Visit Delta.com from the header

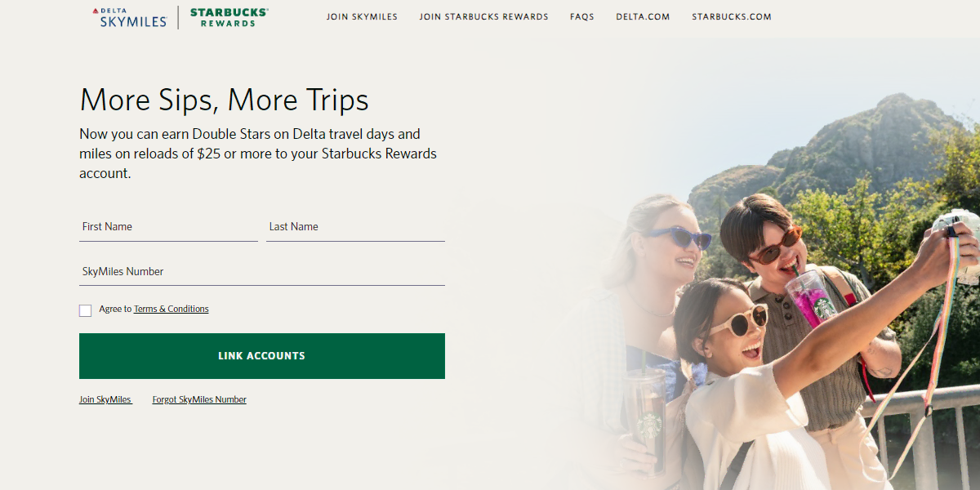pos(643,16)
